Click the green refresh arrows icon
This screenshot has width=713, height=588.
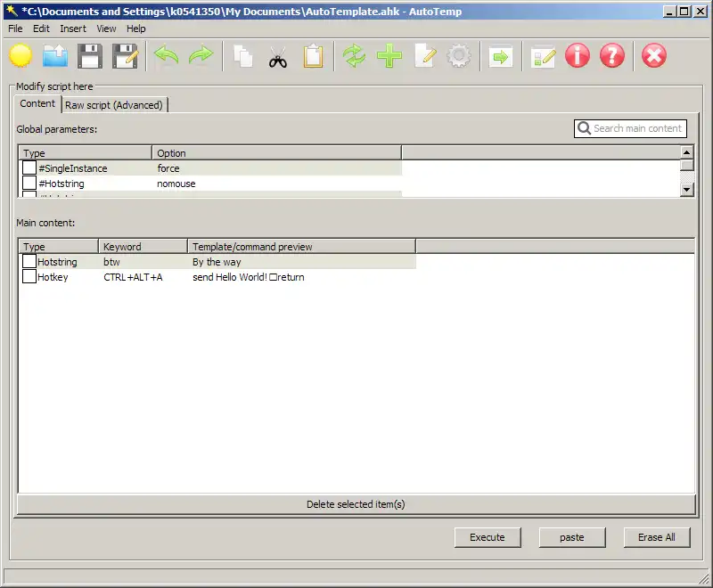[x=354, y=56]
